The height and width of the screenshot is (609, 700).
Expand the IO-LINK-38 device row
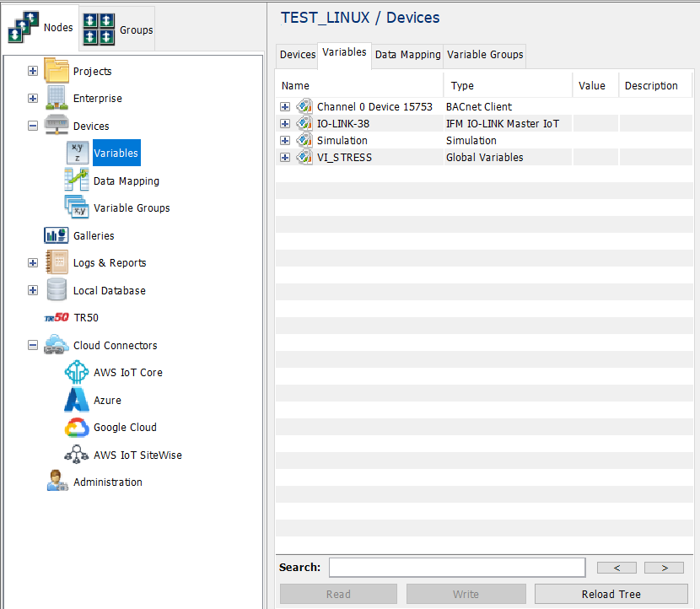285,124
